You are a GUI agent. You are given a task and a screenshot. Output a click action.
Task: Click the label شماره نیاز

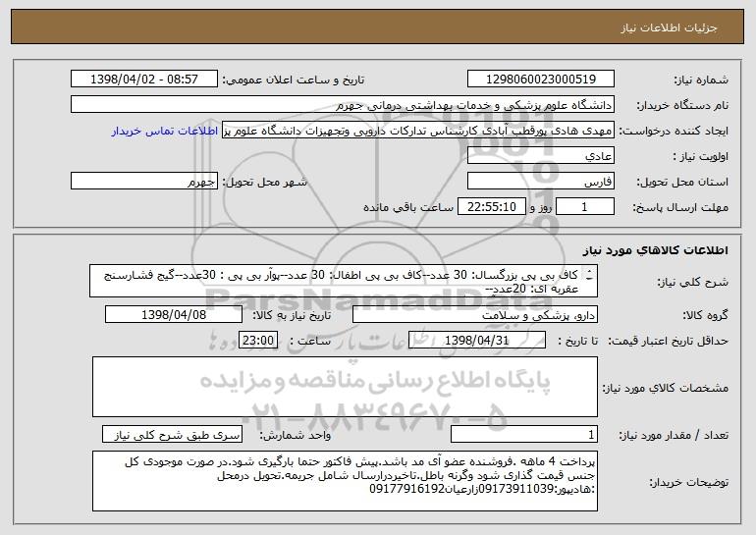tap(701, 80)
